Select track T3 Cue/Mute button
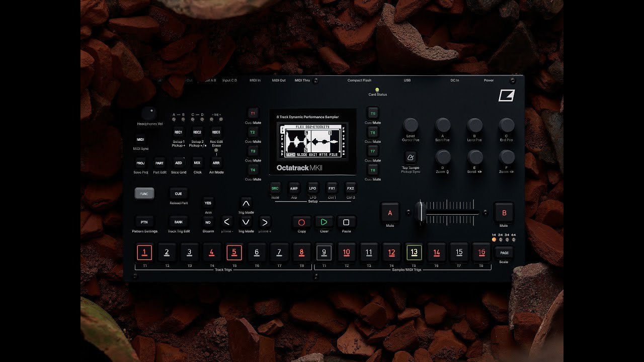This screenshot has width=644, height=362. (253, 151)
